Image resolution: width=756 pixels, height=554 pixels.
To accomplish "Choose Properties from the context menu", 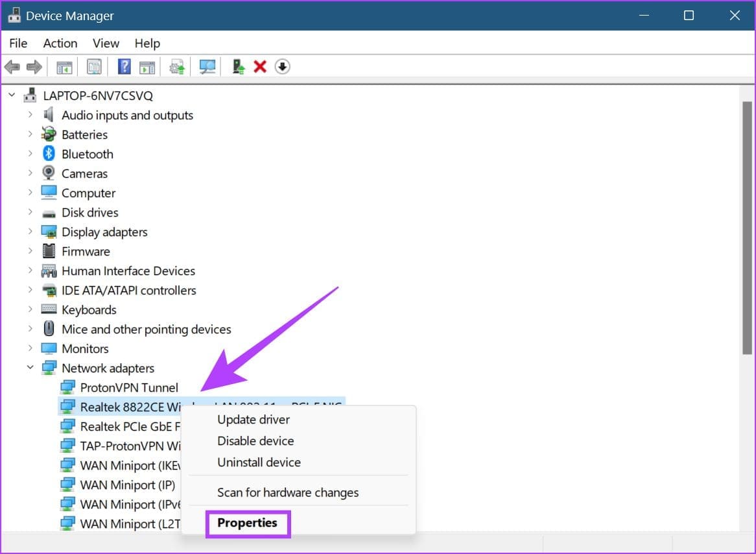I will [247, 523].
